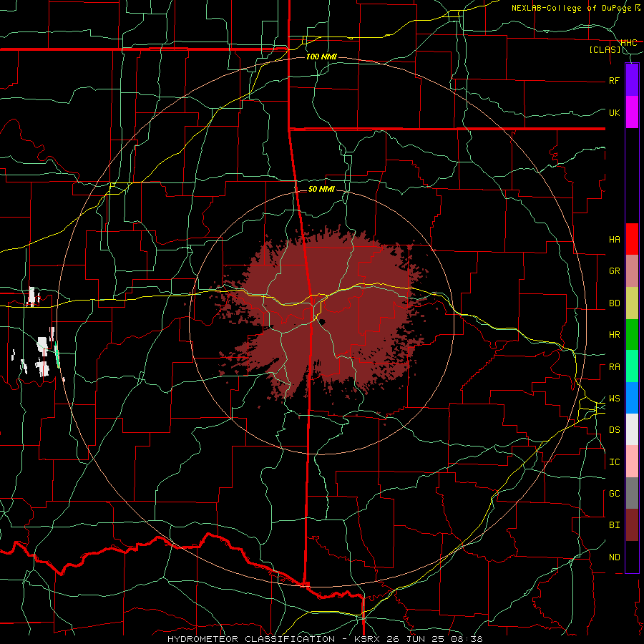Screen dimensions: 644x644
Task: Click the GR legend label
Action: [x=614, y=271]
